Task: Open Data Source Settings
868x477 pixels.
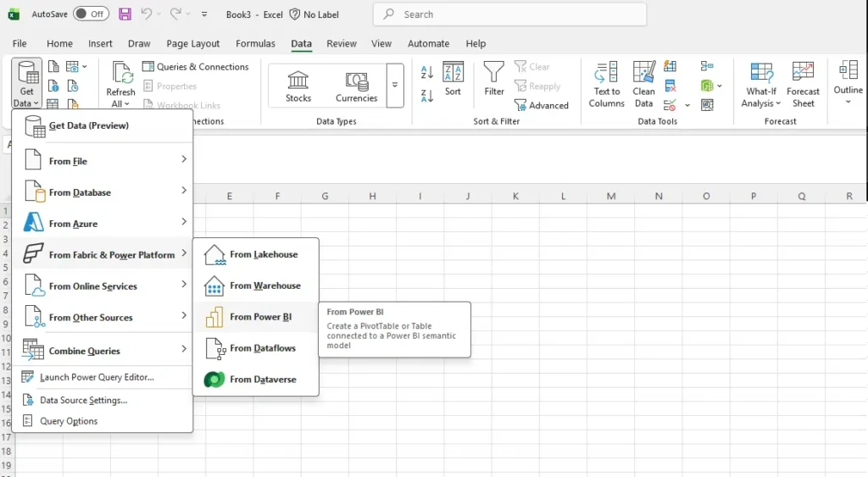Action: pos(103,400)
